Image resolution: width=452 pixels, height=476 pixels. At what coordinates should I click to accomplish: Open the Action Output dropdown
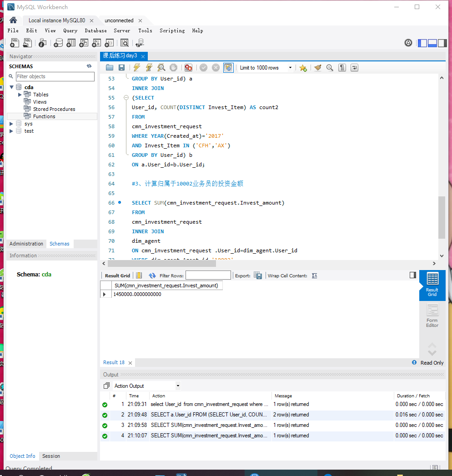(178, 386)
